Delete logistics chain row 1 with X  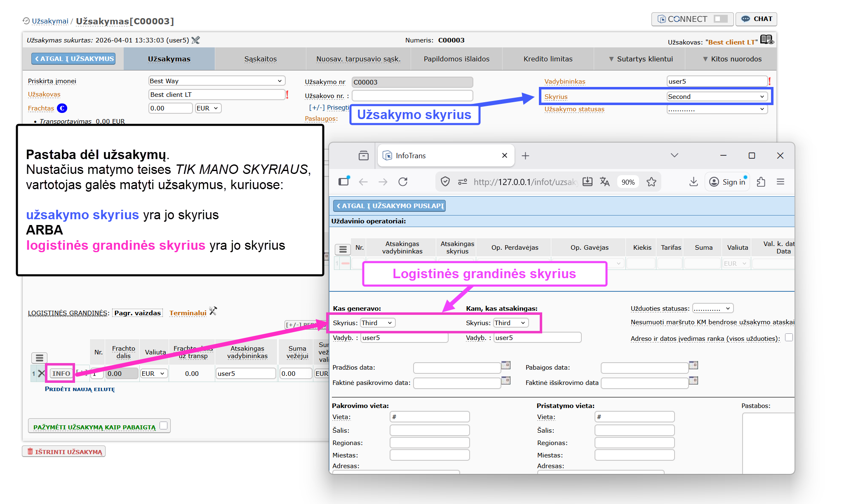[x=41, y=373]
